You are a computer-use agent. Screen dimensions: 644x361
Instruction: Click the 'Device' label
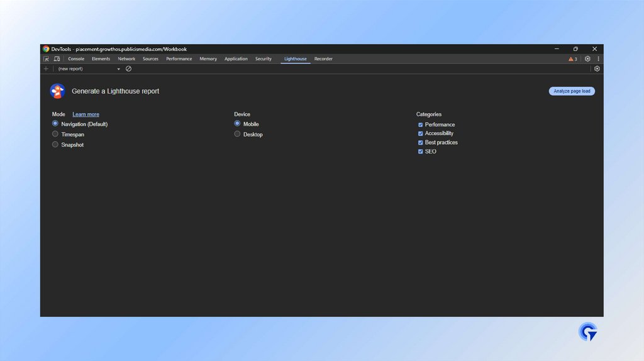242,114
